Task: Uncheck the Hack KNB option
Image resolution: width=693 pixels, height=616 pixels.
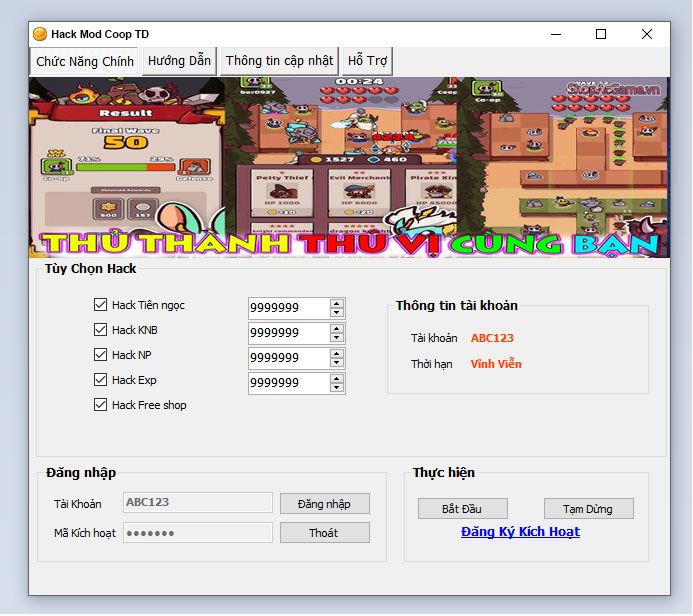Action: [x=100, y=330]
